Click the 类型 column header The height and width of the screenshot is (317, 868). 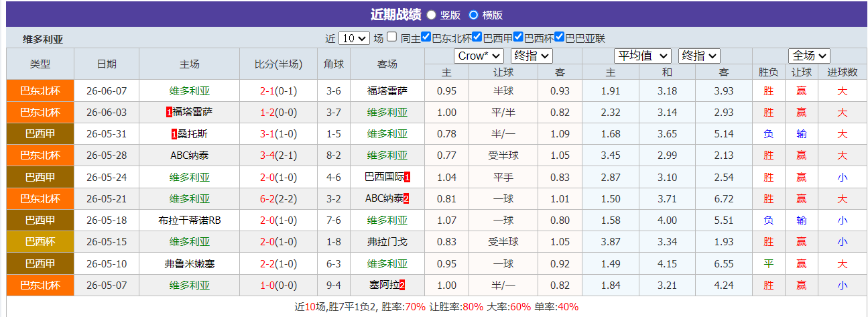pos(40,64)
